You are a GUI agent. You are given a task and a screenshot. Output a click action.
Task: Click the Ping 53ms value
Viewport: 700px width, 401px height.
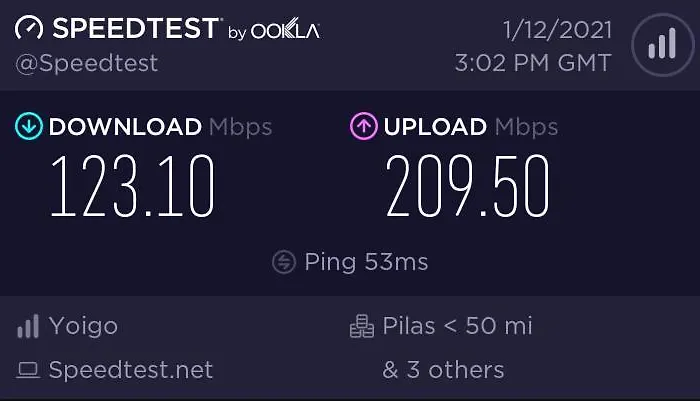[x=366, y=262]
